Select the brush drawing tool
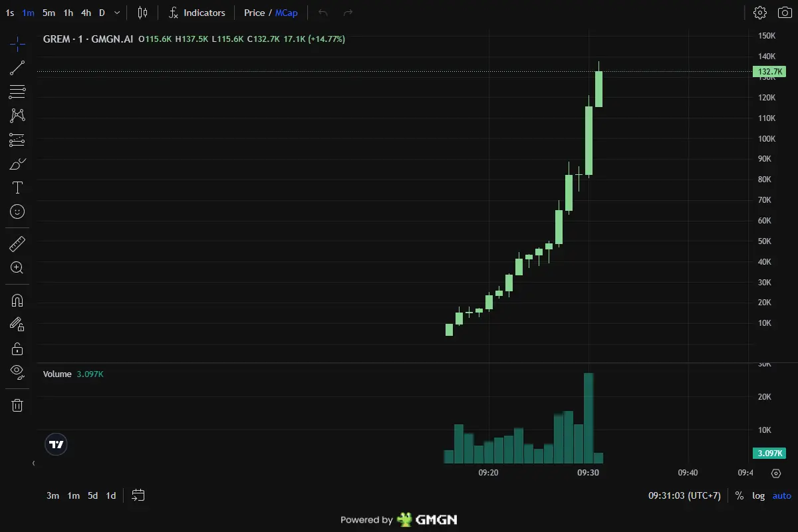The height and width of the screenshot is (532, 798). tap(17, 164)
